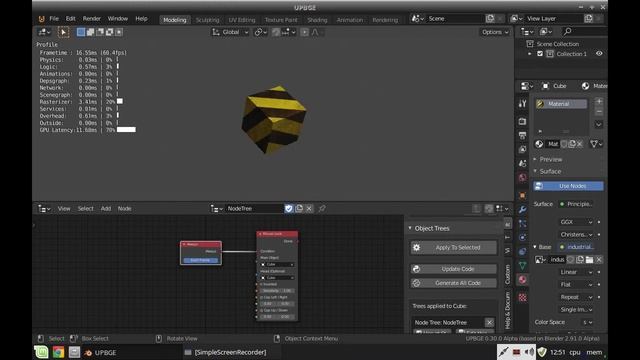Viewport: 640px width, 360px height.
Task: Open the Christensen subsurface method dropdown
Action: click(576, 234)
